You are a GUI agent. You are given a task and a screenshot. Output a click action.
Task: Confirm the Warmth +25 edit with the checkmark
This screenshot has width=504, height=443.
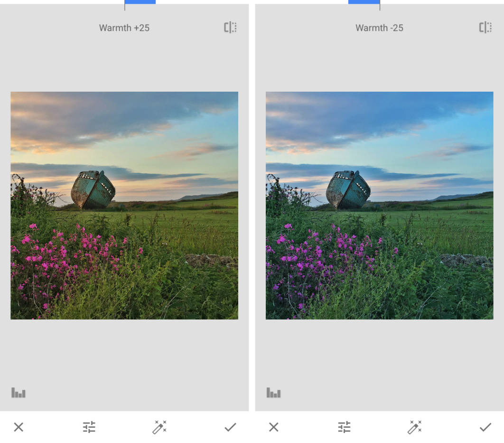tap(230, 427)
